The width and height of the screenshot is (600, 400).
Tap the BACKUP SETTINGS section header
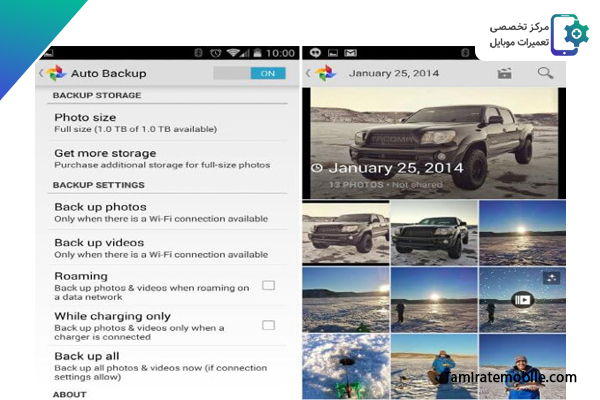99,185
